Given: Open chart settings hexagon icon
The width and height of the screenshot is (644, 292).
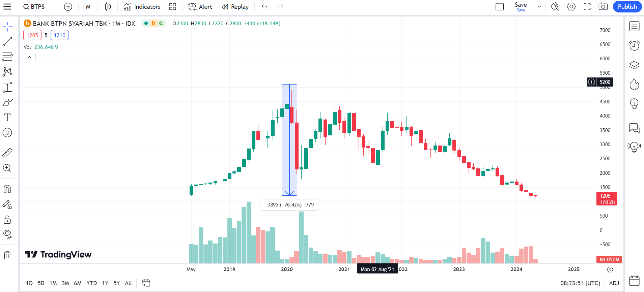Looking at the screenshot, I should [x=571, y=7].
